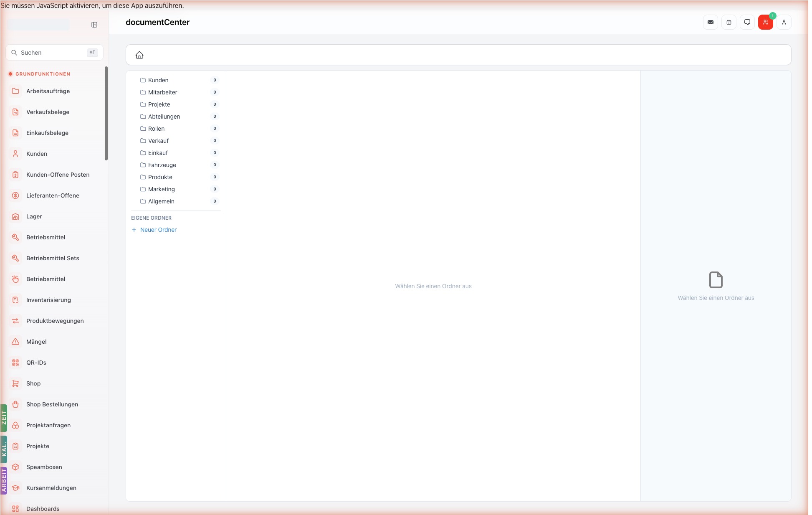Open the ARBEIT side tab
This screenshot has width=812, height=515.
pos(4,481)
